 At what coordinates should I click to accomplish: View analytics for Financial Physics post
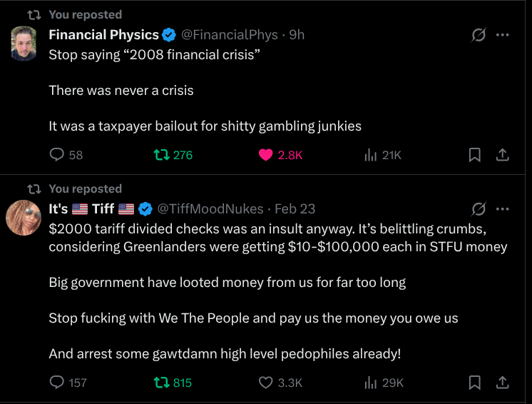tap(370, 155)
